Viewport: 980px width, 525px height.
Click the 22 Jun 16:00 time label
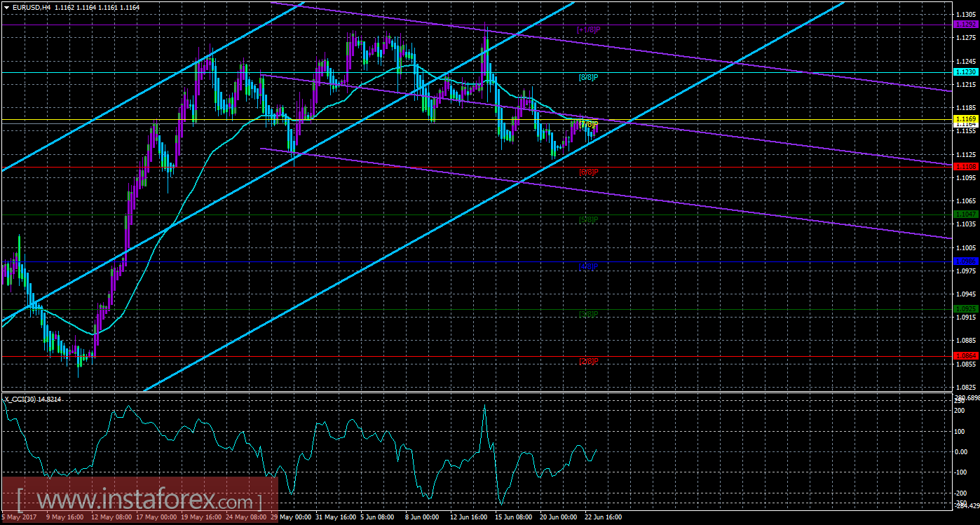click(x=604, y=517)
